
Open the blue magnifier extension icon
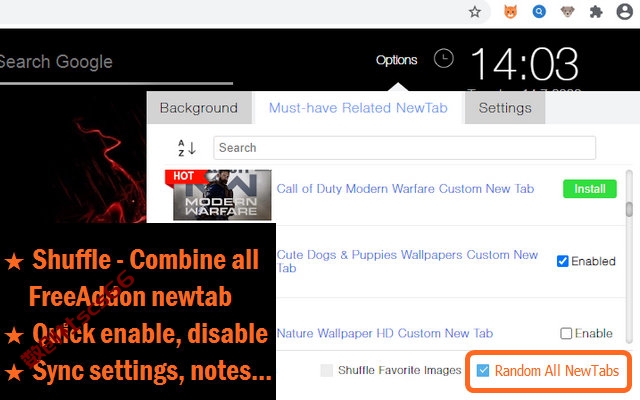click(539, 12)
